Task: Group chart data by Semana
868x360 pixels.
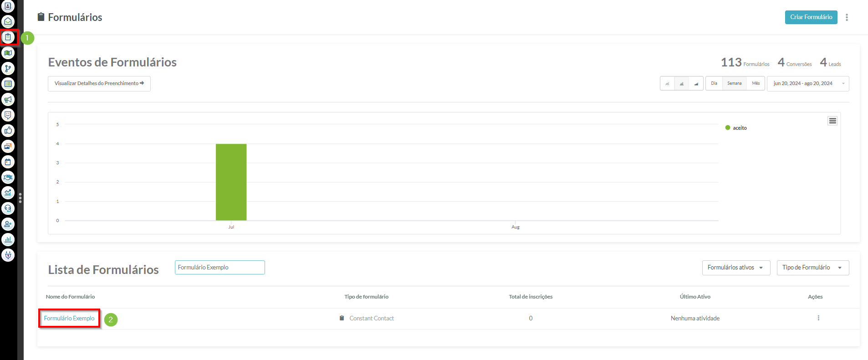Action: click(735, 83)
